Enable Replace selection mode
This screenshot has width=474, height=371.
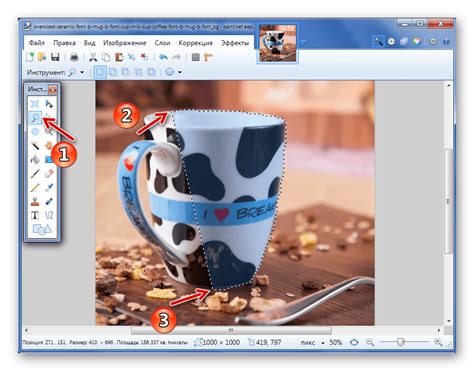click(100, 72)
